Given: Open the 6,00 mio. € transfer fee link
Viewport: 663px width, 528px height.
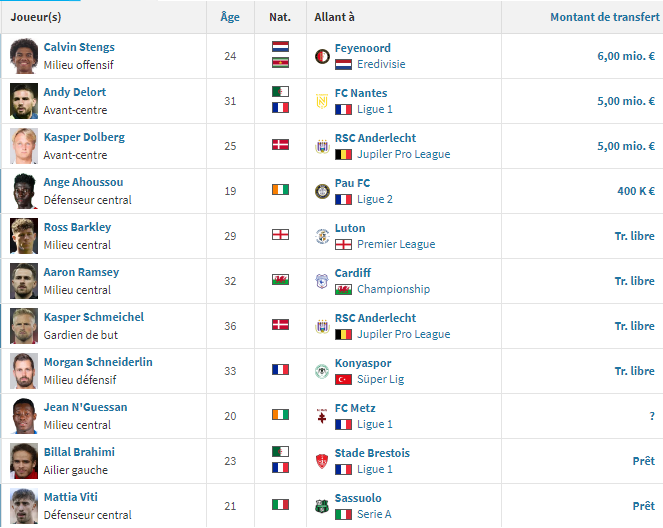Looking at the screenshot, I should pos(626,56).
